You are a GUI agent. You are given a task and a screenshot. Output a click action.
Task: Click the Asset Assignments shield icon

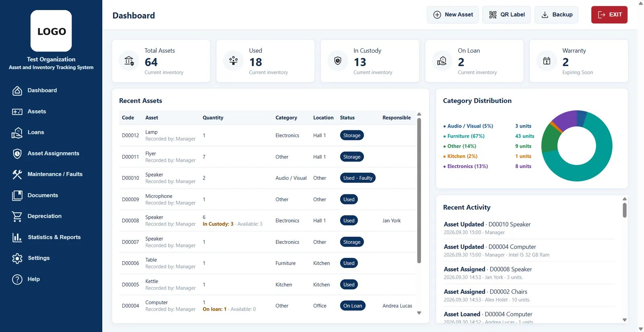pyautogui.click(x=17, y=153)
